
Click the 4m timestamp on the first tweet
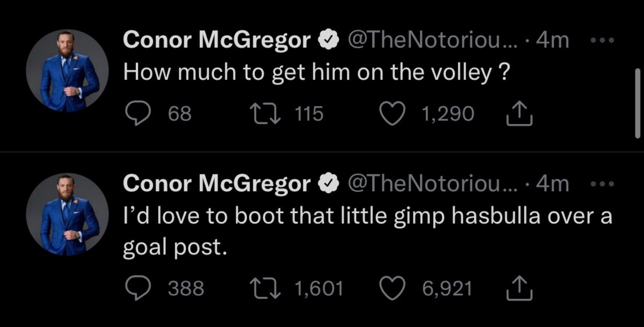[x=552, y=40]
